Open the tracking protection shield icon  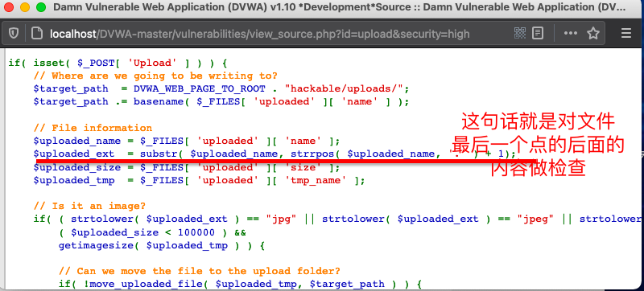[14, 34]
